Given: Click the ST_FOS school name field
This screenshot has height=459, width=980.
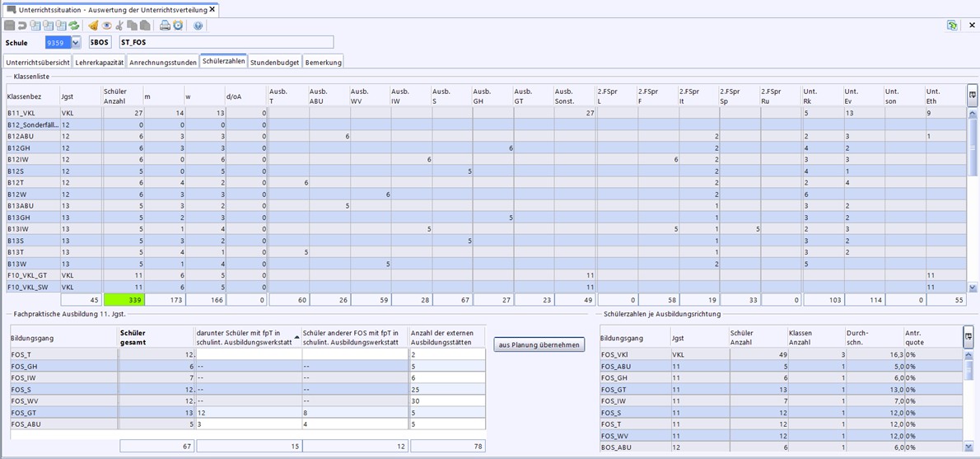Looking at the screenshot, I should coord(226,43).
